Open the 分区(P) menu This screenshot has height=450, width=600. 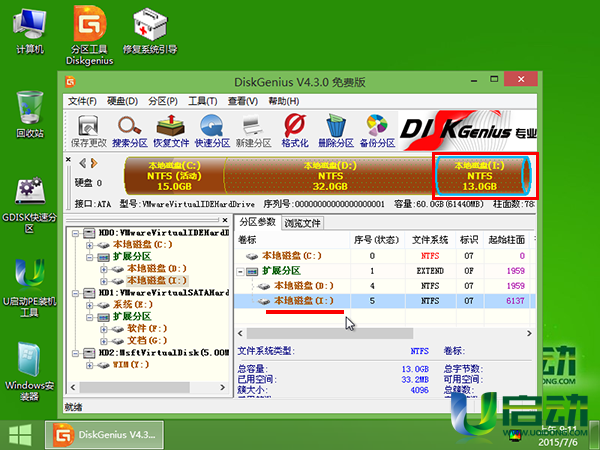pos(163,101)
